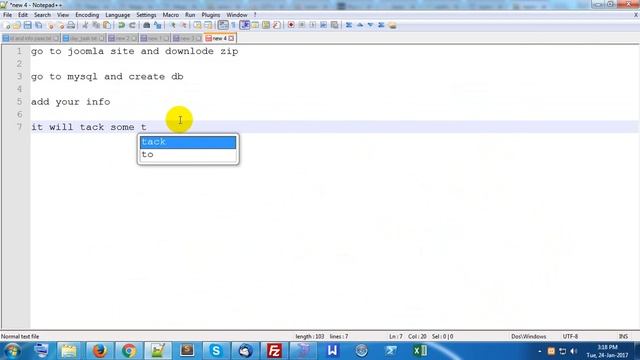Open Find with the binoculars icon
Screen dimensions: 640x360
[147, 25]
